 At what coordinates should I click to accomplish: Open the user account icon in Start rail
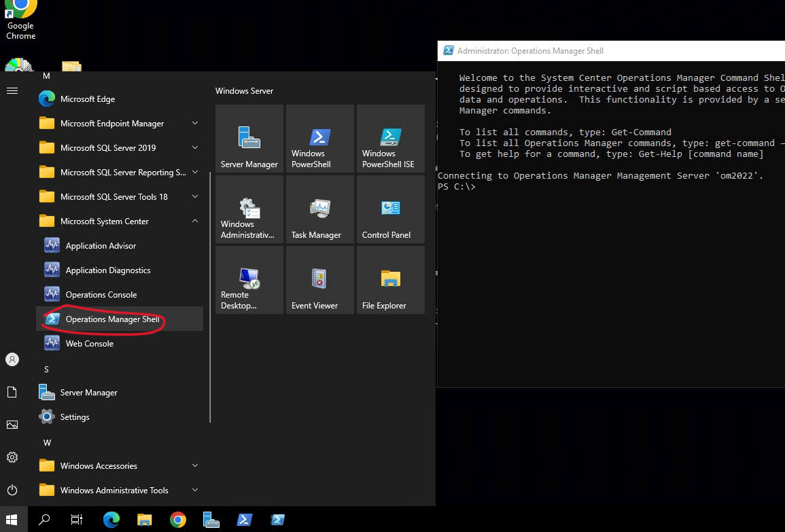12,359
